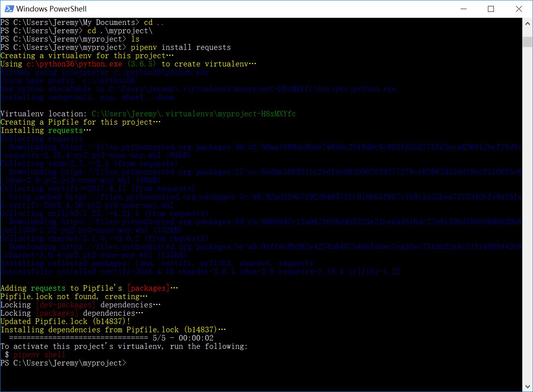The width and height of the screenshot is (533, 392).
Task: Click 'Creating a virtualenv for this project' line
Action: (x=87, y=56)
